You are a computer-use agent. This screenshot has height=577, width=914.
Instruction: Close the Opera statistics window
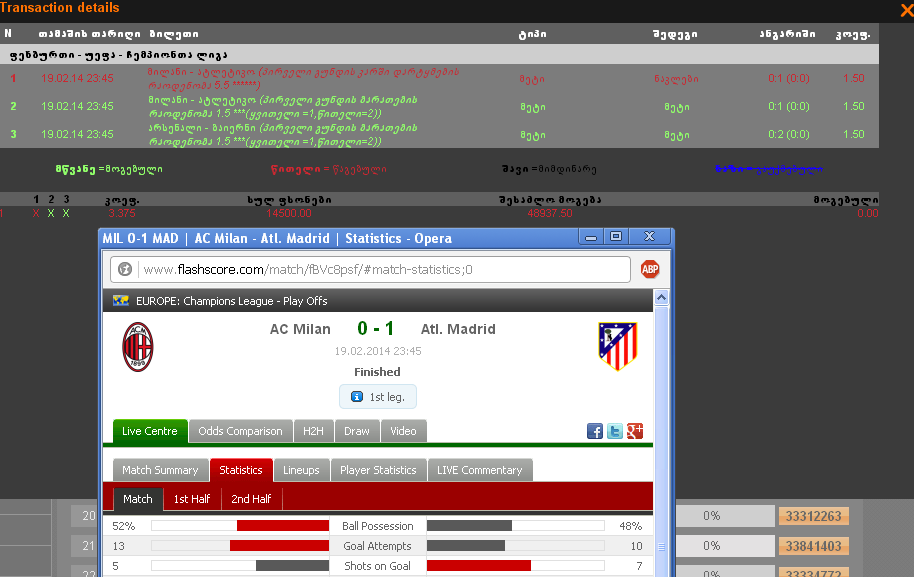(649, 237)
